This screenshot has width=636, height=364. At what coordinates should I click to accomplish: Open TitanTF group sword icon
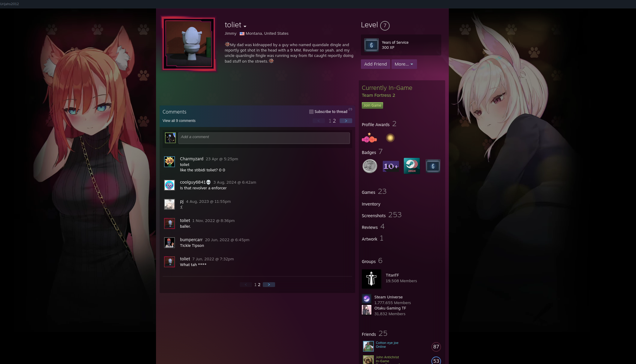click(371, 279)
